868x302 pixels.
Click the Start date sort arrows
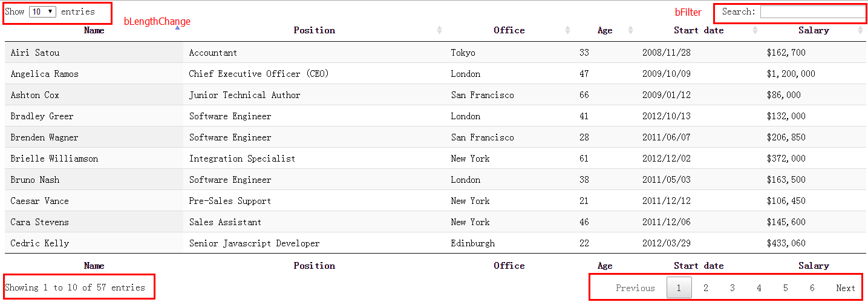755,30
